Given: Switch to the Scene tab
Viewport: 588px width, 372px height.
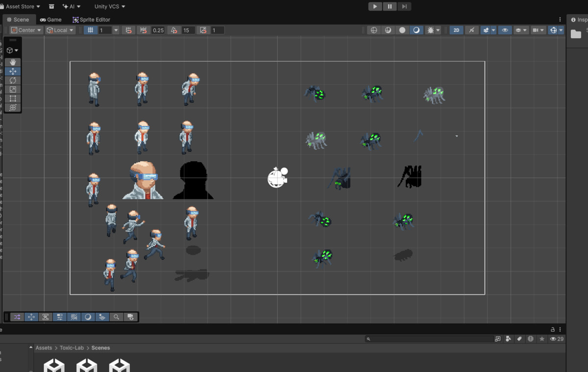Looking at the screenshot, I should coord(18,20).
